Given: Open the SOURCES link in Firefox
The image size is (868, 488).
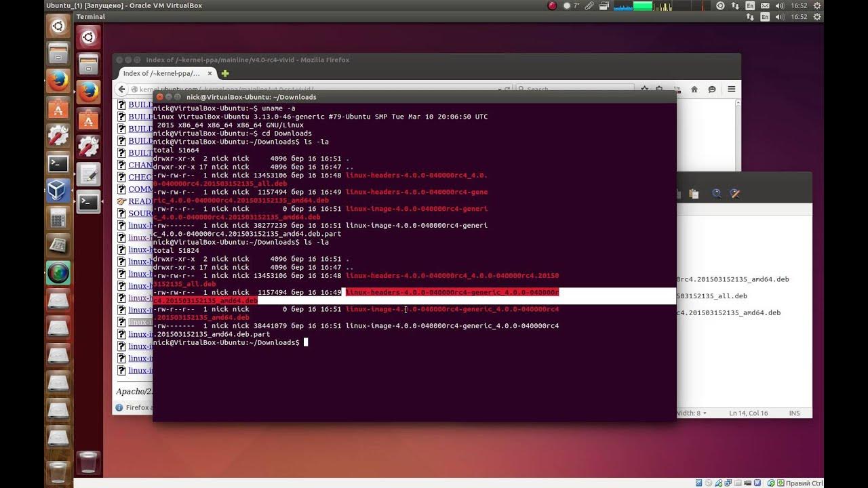Looking at the screenshot, I should click(x=140, y=213).
